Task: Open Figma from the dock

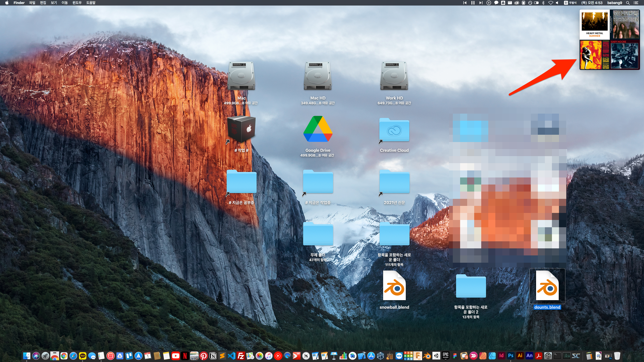Action: click(455, 356)
